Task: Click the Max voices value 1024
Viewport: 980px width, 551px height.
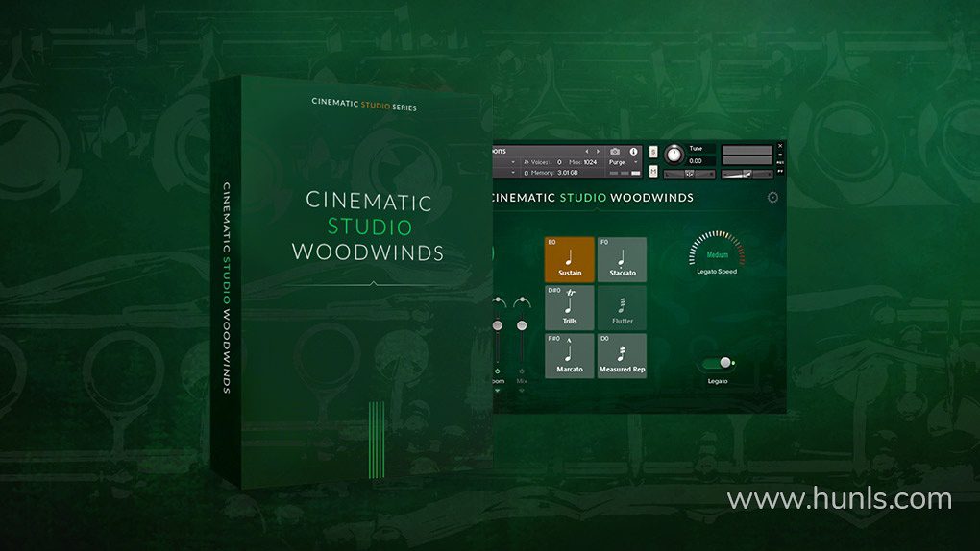Action: (590, 162)
